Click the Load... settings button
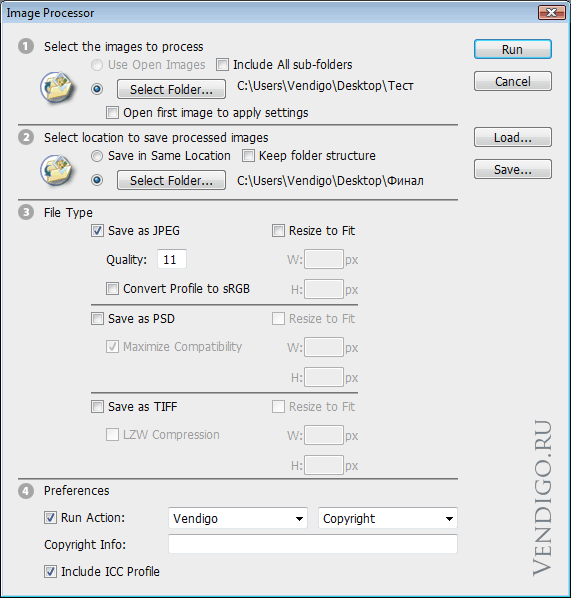 pos(513,137)
